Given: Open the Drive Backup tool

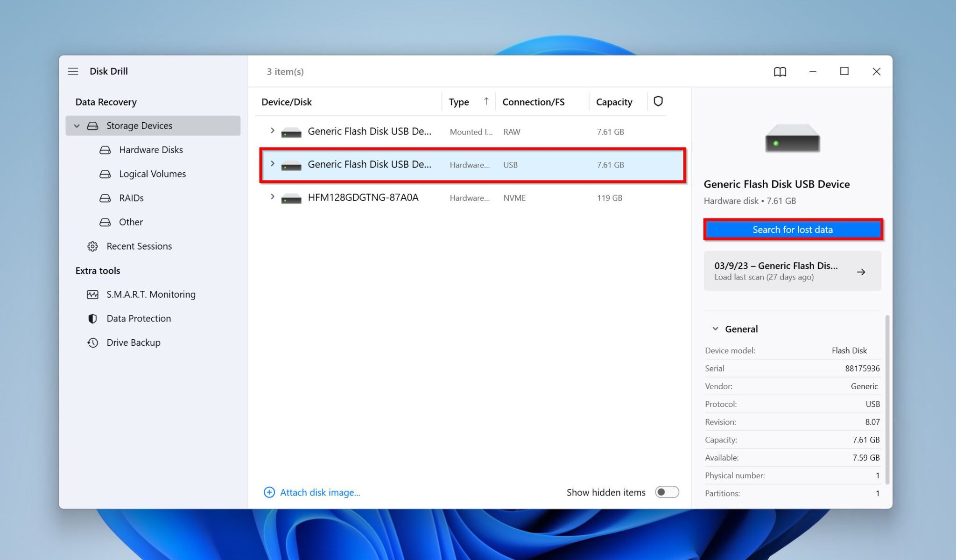Looking at the screenshot, I should [134, 342].
